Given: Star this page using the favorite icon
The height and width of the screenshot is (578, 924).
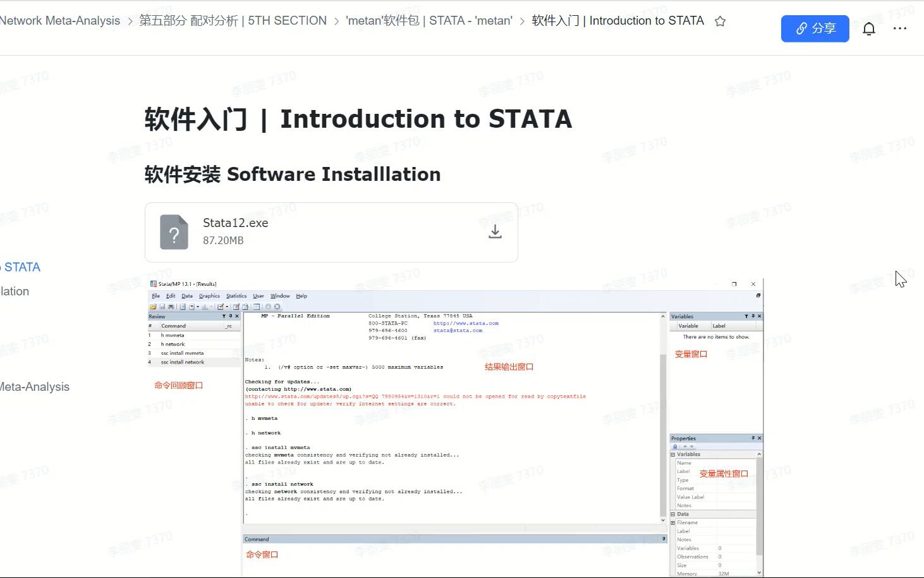Looking at the screenshot, I should 720,21.
